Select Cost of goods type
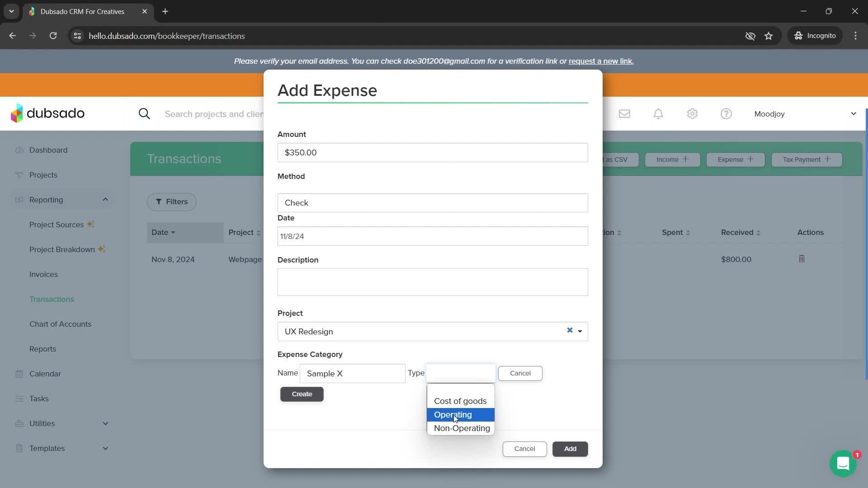The height and width of the screenshot is (488, 868). [x=461, y=401]
